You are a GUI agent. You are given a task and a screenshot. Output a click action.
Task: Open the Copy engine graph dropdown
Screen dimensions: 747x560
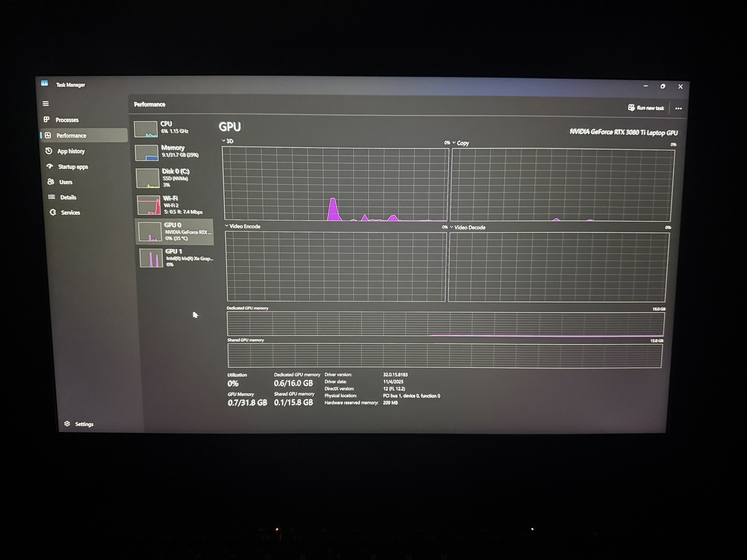coord(454,143)
